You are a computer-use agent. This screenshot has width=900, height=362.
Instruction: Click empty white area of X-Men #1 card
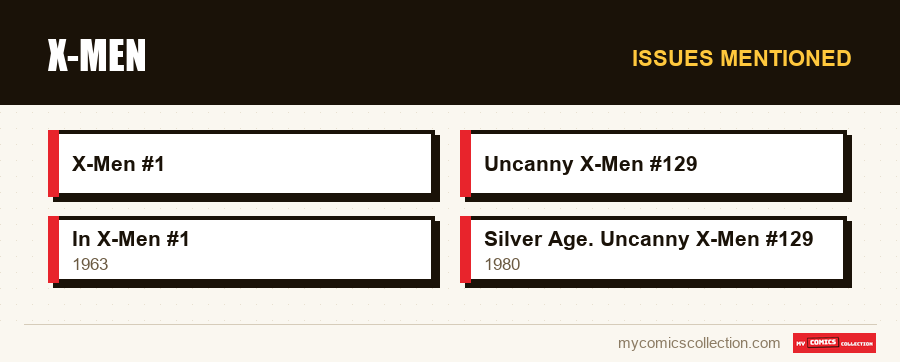pos(298,164)
